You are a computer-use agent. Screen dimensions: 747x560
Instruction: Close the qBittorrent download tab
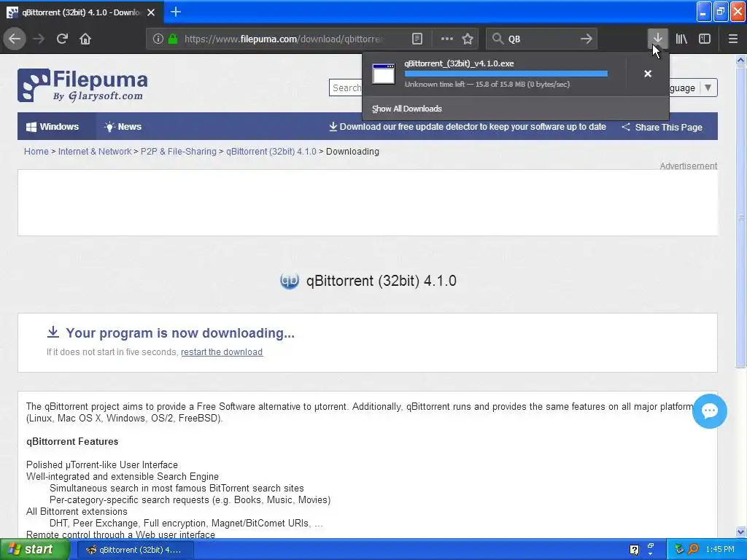point(151,12)
